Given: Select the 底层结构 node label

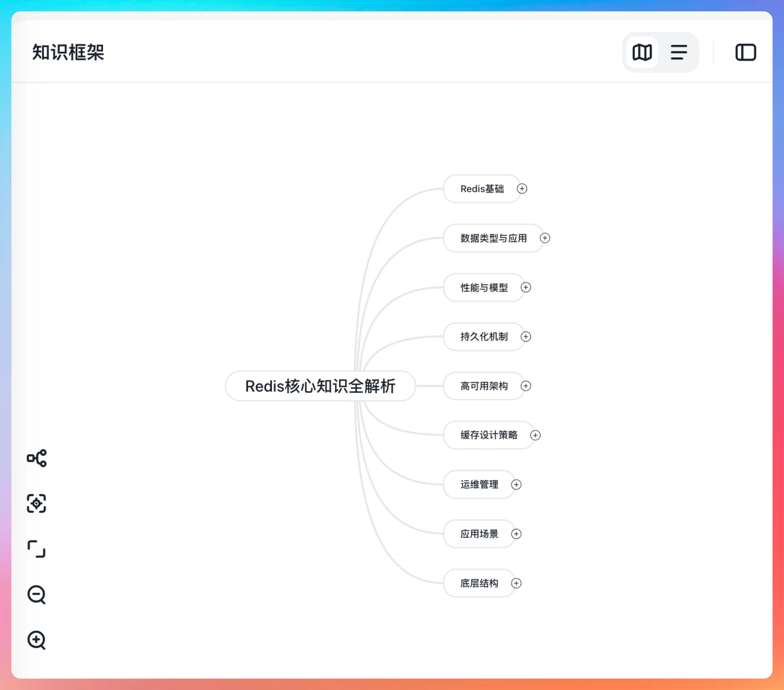Looking at the screenshot, I should click(479, 583).
